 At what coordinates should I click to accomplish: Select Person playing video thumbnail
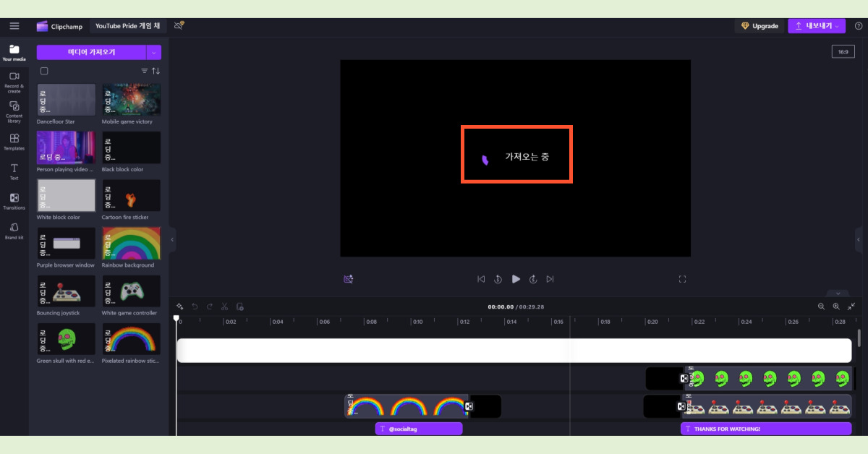tap(66, 147)
